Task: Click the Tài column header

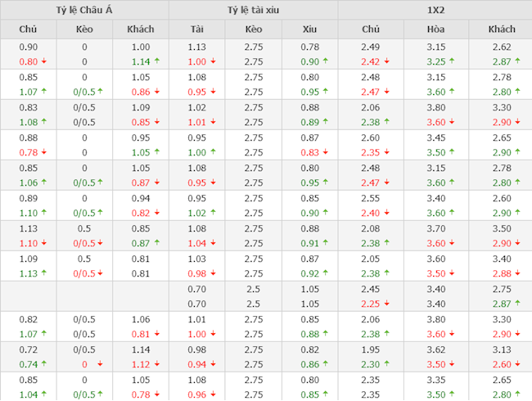Action: (x=196, y=29)
